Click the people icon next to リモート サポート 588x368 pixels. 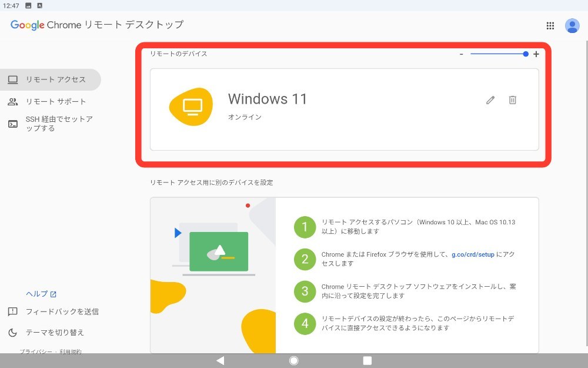tap(13, 101)
